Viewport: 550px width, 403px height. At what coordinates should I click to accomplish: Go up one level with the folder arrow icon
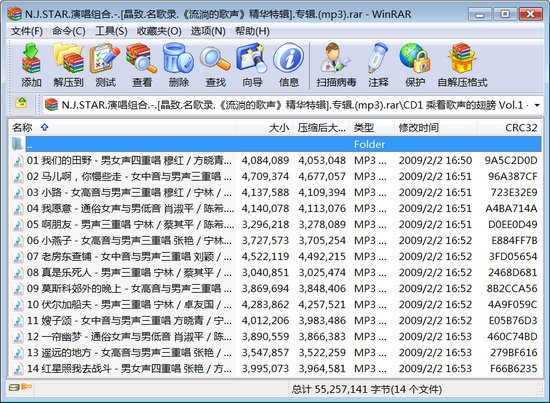tap(21, 103)
